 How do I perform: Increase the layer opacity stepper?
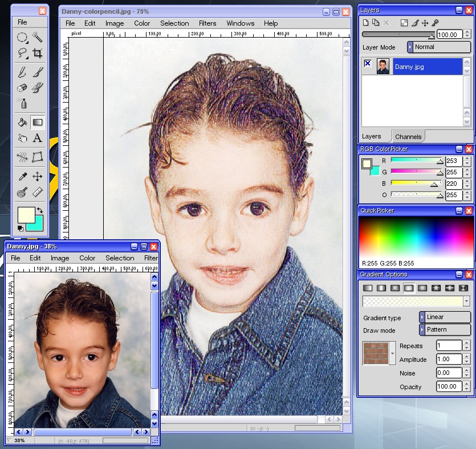coord(467,32)
